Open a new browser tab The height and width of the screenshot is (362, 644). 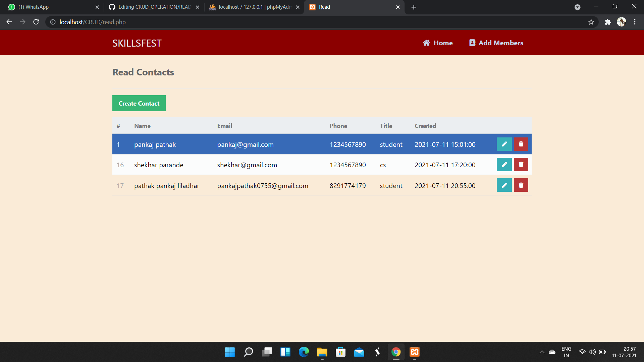(x=414, y=7)
